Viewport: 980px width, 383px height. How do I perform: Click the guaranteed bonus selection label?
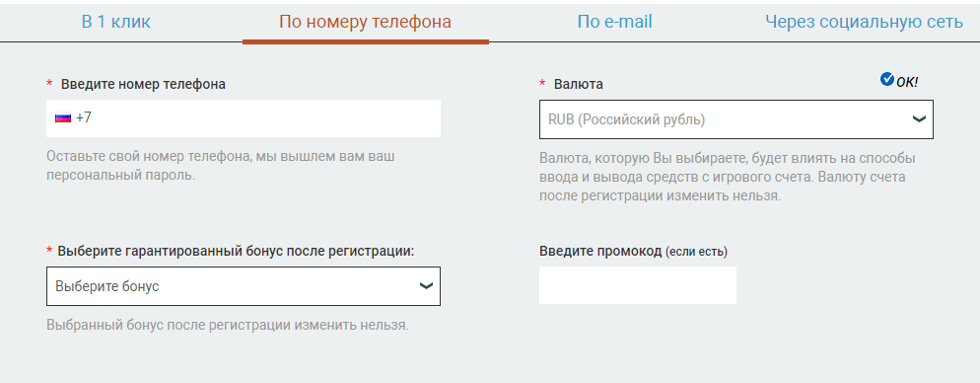pos(237,251)
